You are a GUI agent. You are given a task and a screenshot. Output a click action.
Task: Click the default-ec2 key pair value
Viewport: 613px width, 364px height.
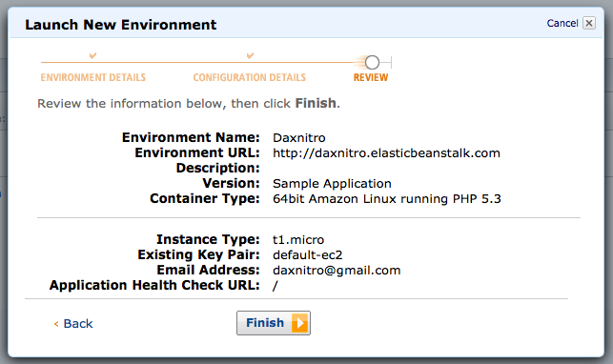308,255
